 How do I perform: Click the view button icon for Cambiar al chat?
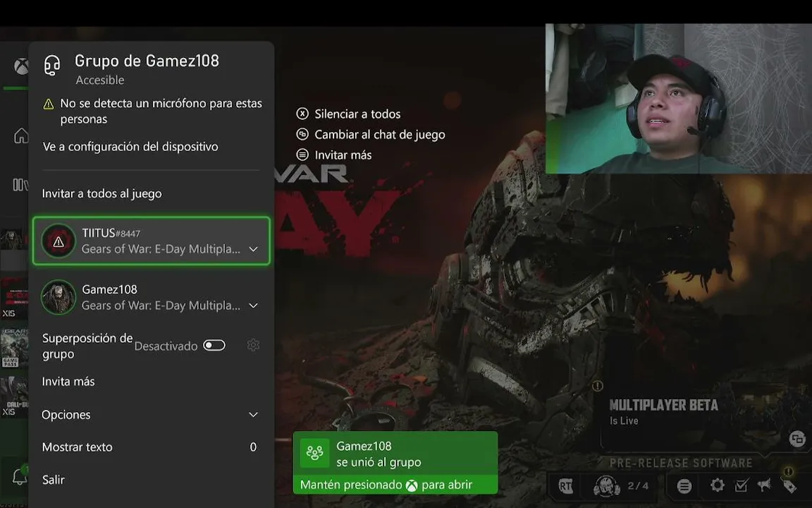[x=302, y=134]
